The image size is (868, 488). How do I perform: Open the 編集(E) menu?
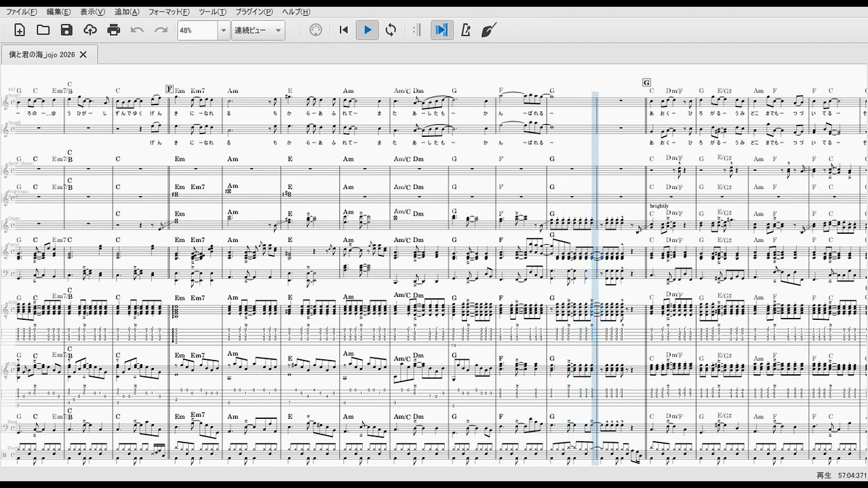pos(59,12)
